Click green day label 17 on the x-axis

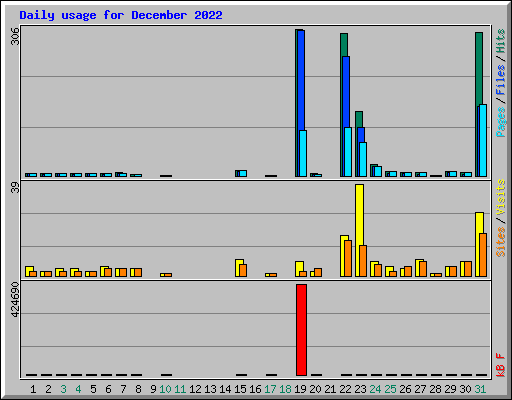pyautogui.click(x=270, y=389)
